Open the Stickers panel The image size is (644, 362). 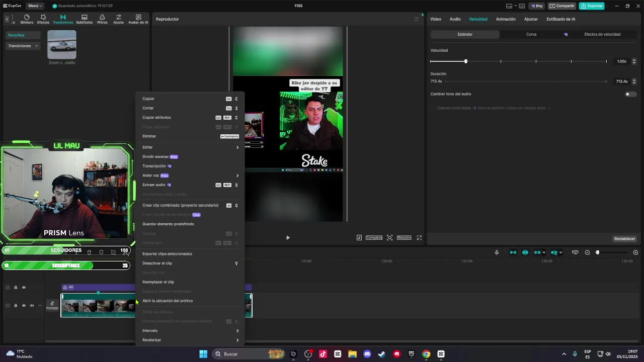pos(27,19)
